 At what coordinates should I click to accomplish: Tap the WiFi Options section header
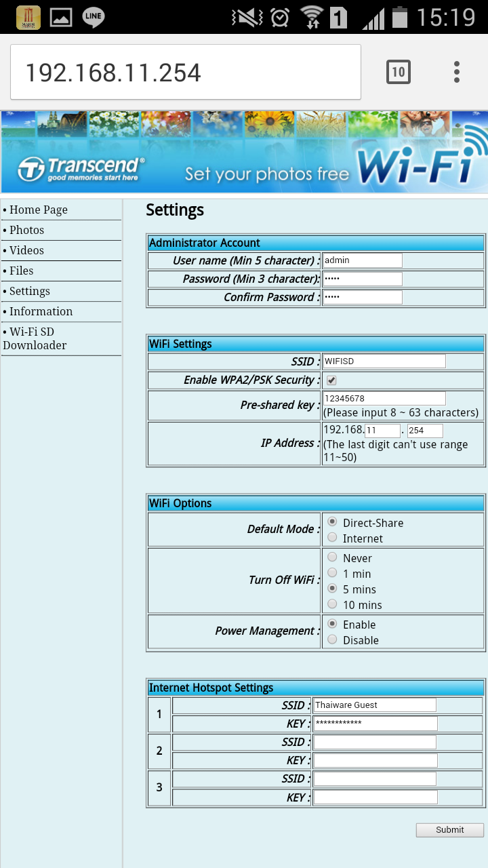point(316,503)
